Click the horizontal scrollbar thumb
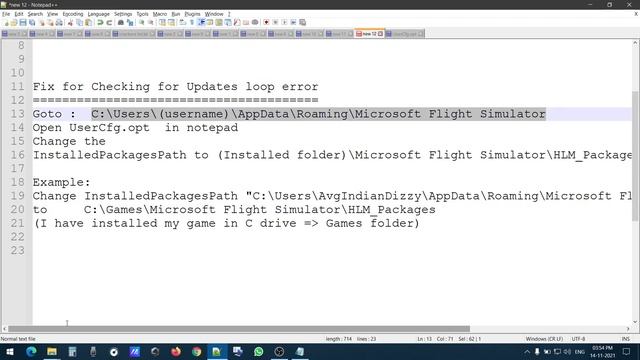 point(239,329)
